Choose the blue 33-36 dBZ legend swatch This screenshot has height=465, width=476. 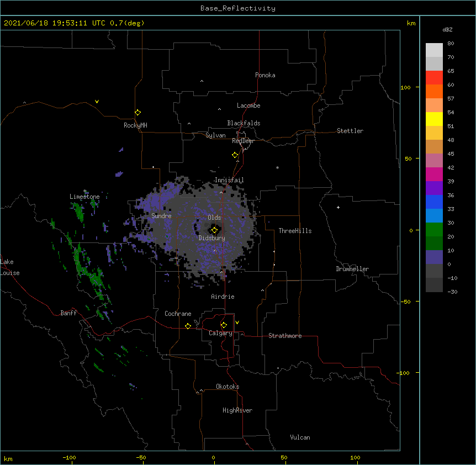pos(434,202)
